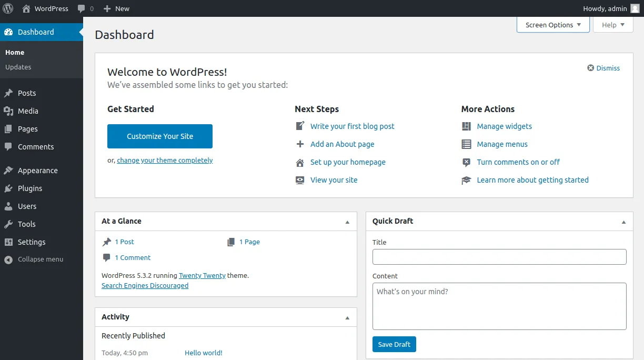Click the plus icon next to New
The width and height of the screenshot is (644, 360).
107,8
